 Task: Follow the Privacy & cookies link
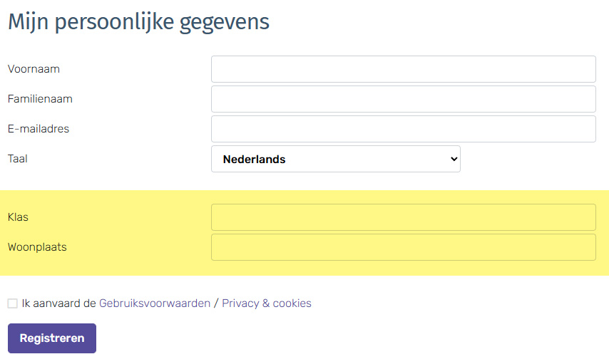(x=267, y=303)
